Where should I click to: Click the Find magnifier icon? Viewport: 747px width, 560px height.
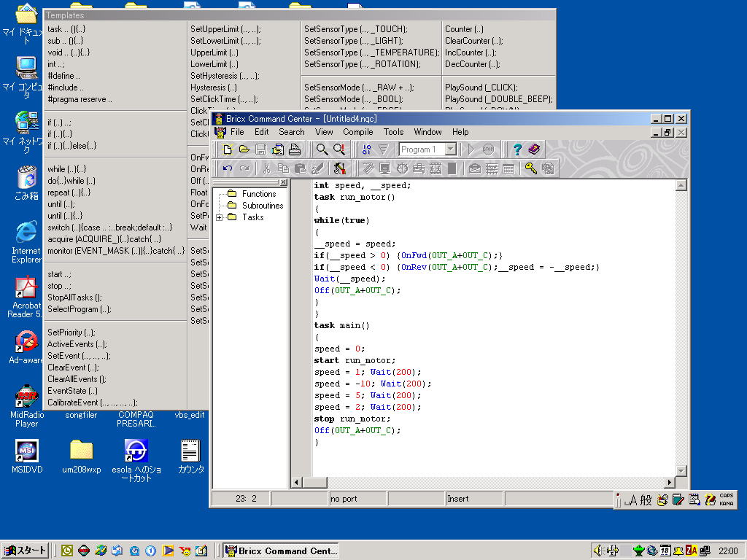pyautogui.click(x=322, y=149)
